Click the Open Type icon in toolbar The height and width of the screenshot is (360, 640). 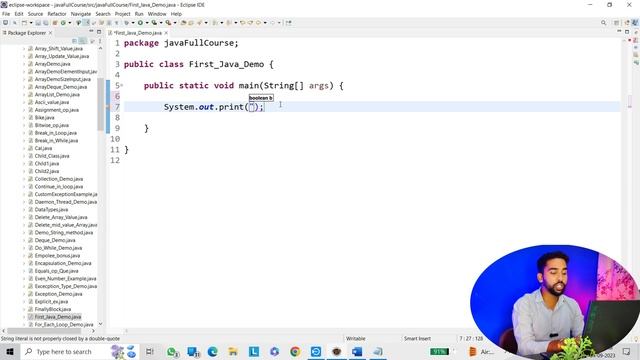pyautogui.click(x=183, y=22)
